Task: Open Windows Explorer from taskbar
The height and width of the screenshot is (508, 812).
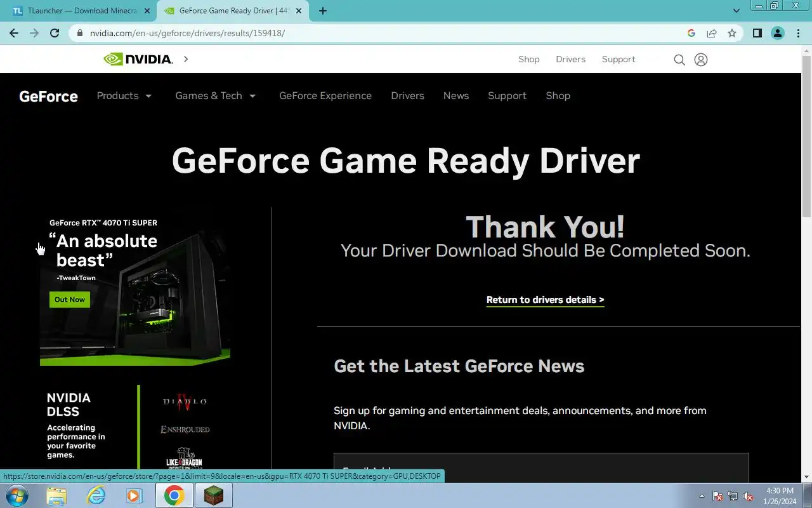Action: pos(56,495)
